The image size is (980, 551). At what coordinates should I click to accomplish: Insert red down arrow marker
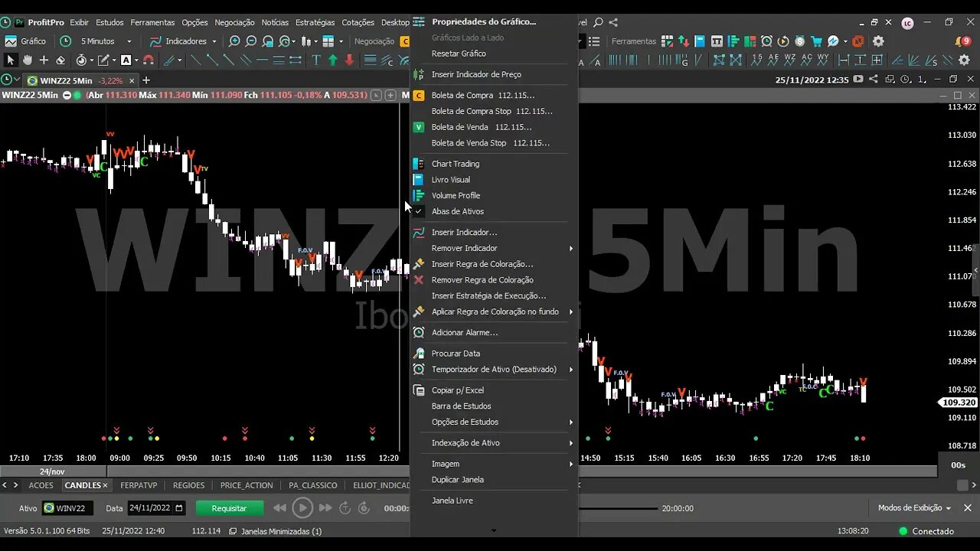pos(350,60)
